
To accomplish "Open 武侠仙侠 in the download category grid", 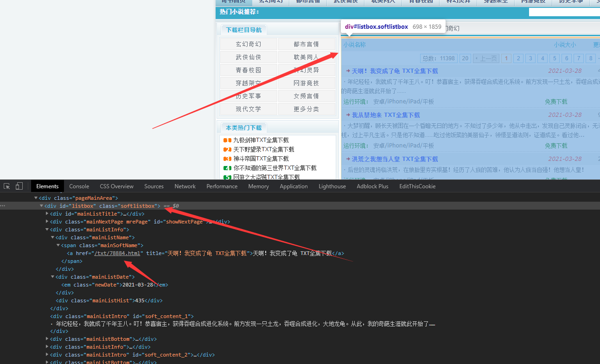I will (249, 57).
